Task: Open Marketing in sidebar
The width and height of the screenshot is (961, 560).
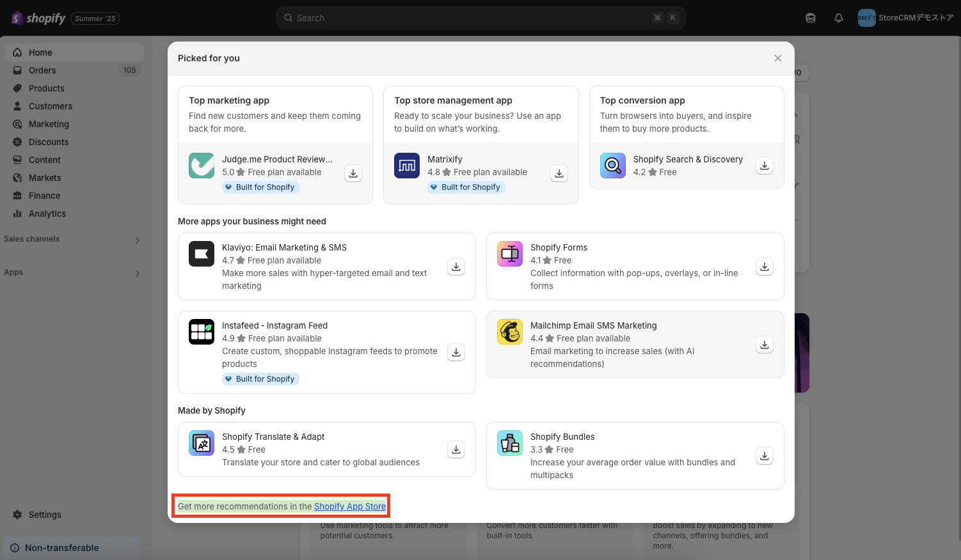Action: (75, 124)
